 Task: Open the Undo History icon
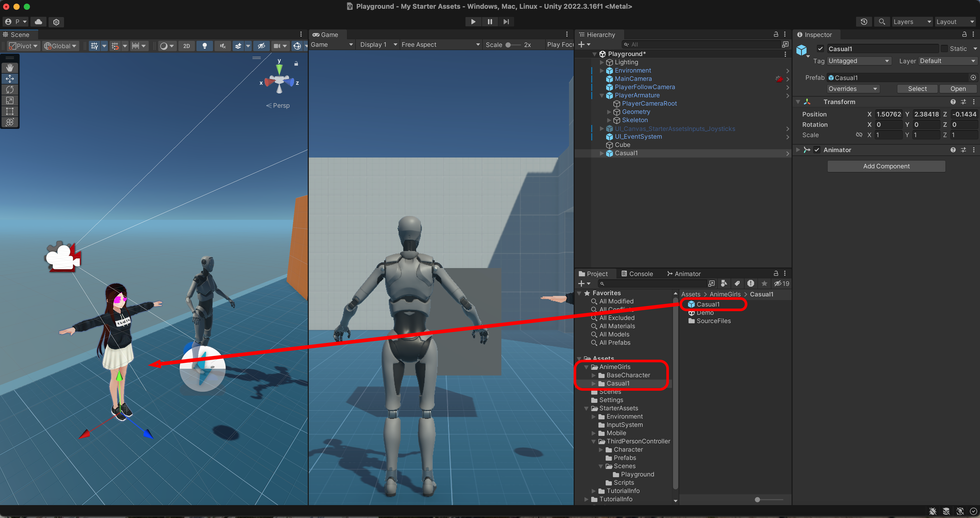(x=864, y=22)
